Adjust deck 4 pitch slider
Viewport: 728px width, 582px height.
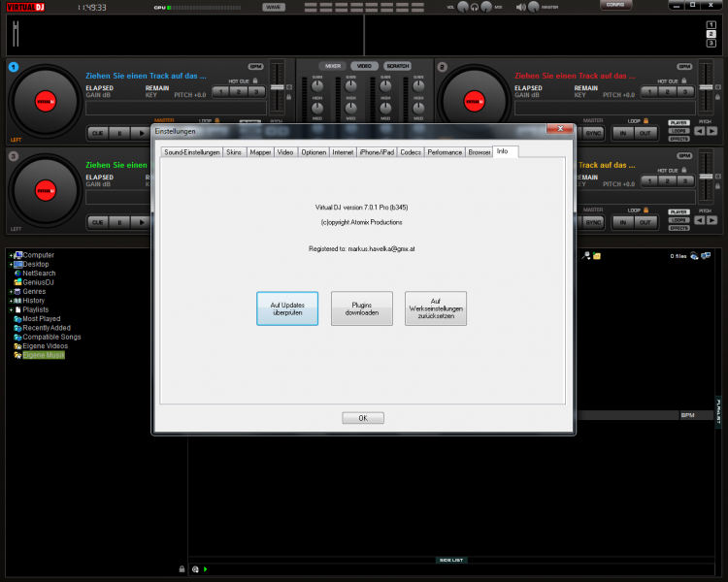pyautogui.click(x=706, y=177)
